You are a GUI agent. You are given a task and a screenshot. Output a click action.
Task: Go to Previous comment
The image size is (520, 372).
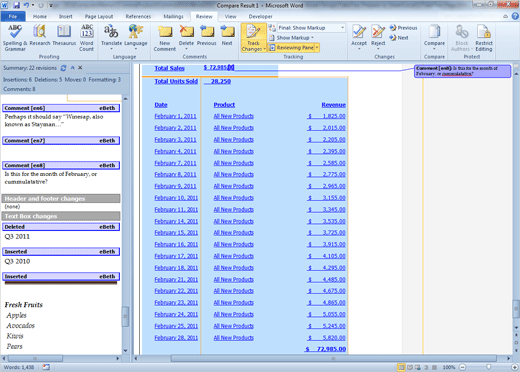(x=207, y=35)
